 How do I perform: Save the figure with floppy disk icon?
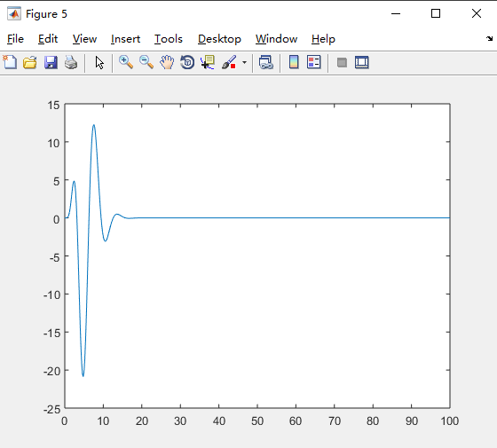(x=51, y=62)
